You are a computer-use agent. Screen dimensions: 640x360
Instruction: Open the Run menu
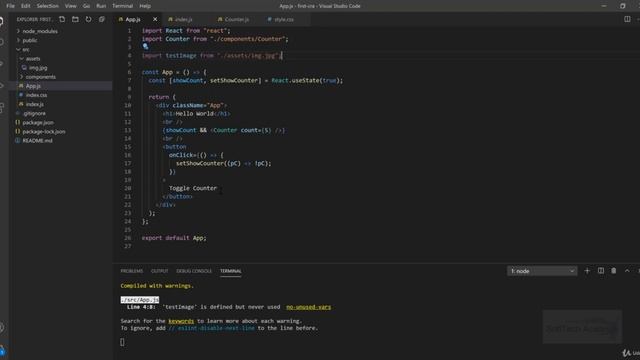click(101, 6)
